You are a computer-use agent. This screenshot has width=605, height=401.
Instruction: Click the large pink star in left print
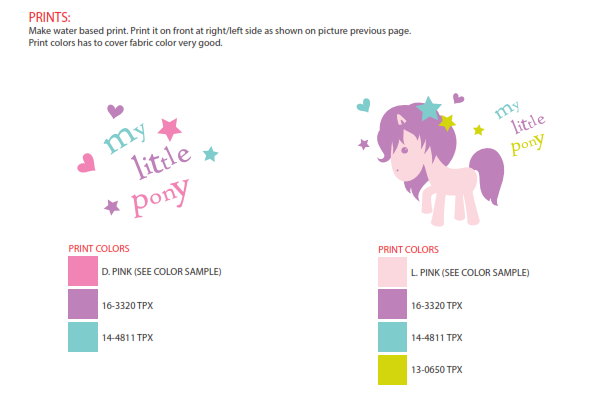pyautogui.click(x=170, y=129)
